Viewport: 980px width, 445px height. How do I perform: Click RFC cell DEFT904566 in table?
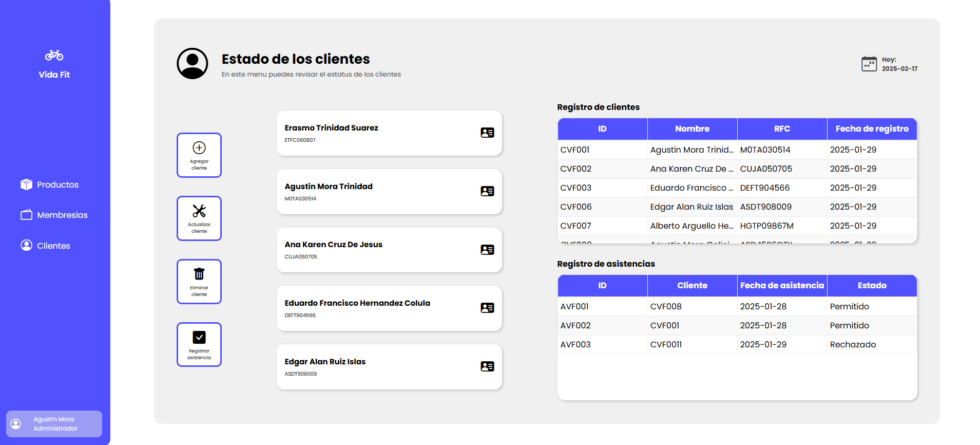point(782,188)
